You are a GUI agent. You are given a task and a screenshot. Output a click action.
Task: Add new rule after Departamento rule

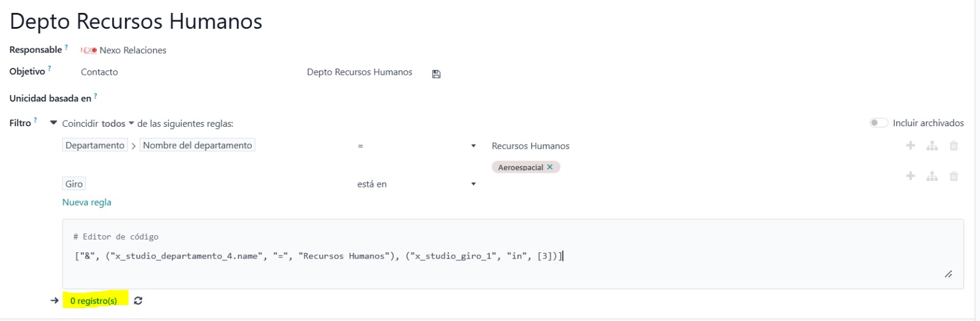click(x=911, y=146)
